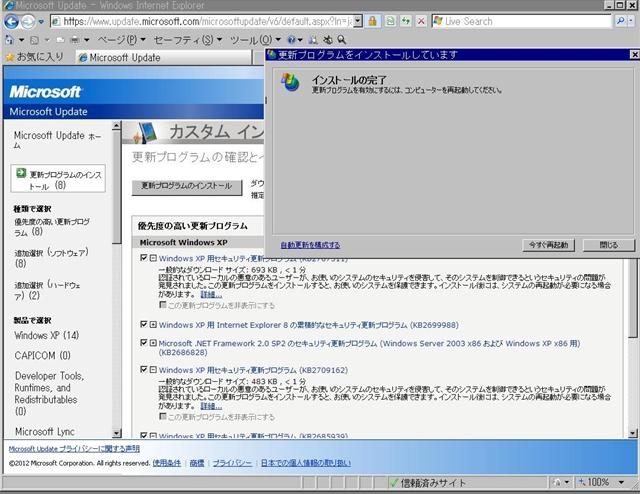The height and width of the screenshot is (494, 640).
Task: Click the main update list scrollbar thumb
Action: click(632, 300)
